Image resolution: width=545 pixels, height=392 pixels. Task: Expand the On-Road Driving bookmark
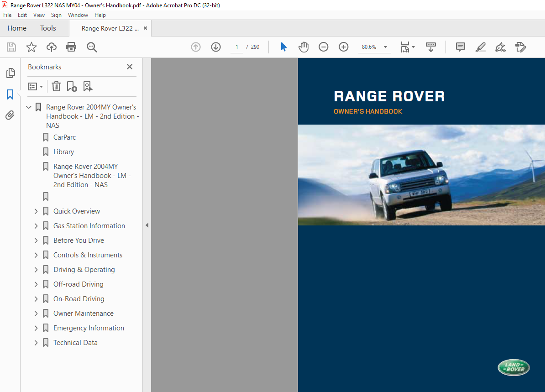36,299
